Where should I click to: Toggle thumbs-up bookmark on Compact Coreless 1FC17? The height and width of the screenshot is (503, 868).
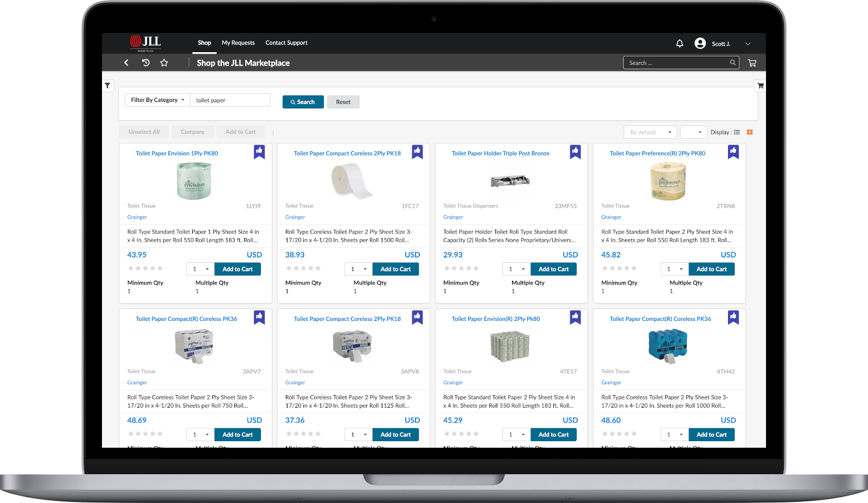pos(417,152)
